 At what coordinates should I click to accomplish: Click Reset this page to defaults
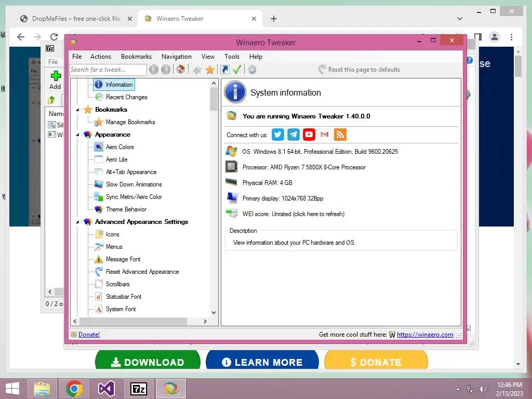click(x=360, y=70)
